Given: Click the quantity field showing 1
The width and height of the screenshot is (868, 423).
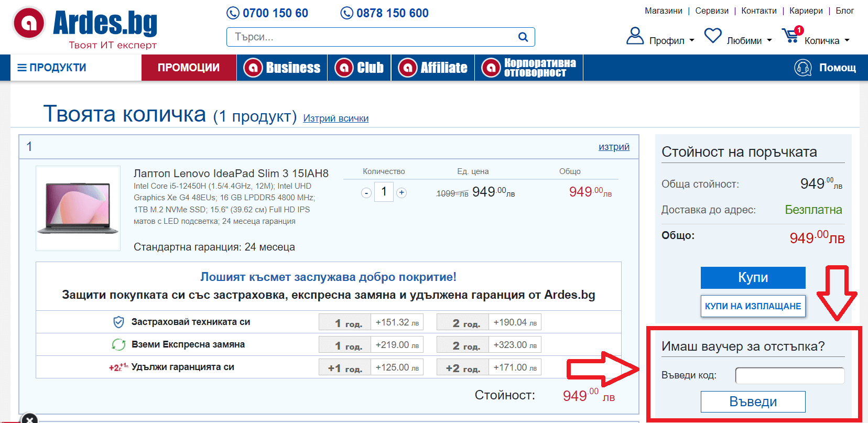Looking at the screenshot, I should [384, 192].
